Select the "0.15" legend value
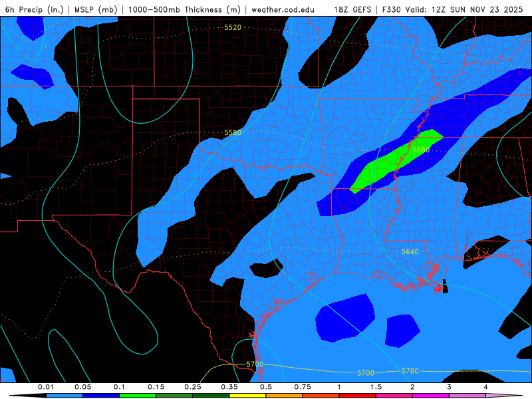Viewport: 532px width, 399px height. coord(156,387)
